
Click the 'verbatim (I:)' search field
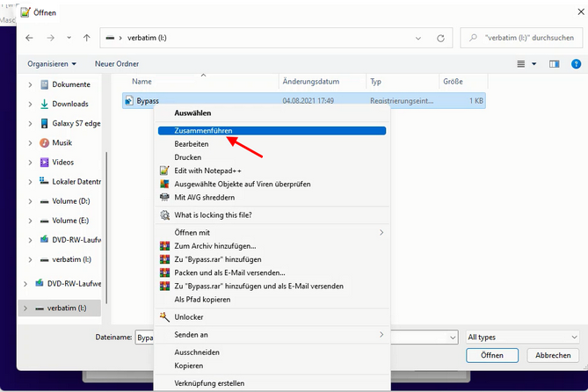(x=527, y=38)
